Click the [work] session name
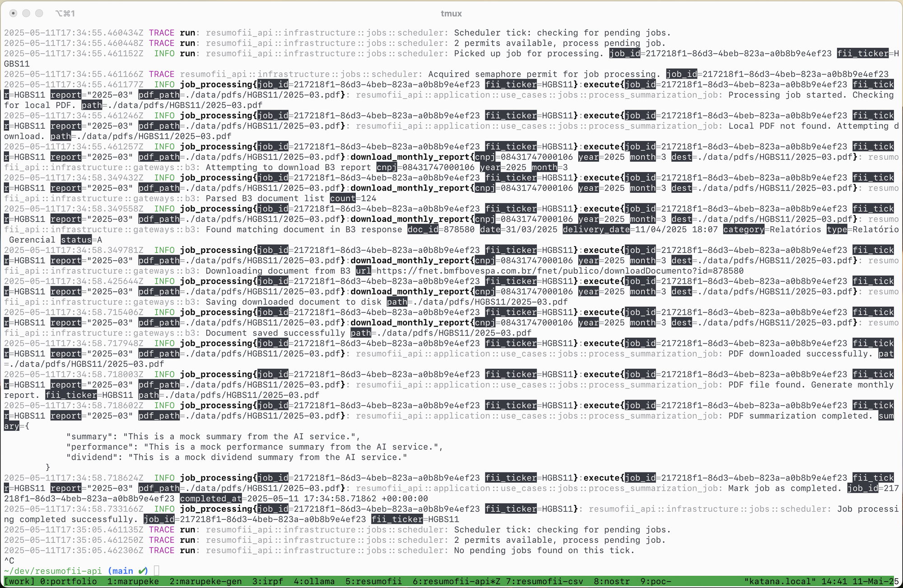Screen dimensions: 903x588 click(19, 582)
